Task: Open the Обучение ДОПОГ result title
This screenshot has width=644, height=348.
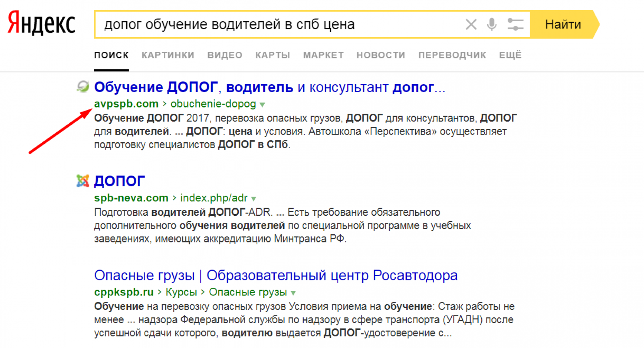Action: 270,87
